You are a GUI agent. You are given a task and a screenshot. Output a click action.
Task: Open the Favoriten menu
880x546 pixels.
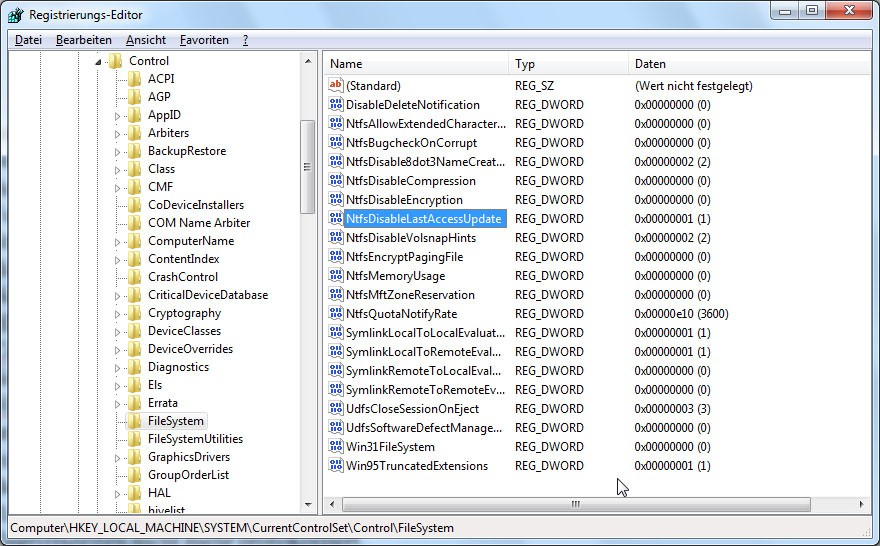pyautogui.click(x=204, y=40)
